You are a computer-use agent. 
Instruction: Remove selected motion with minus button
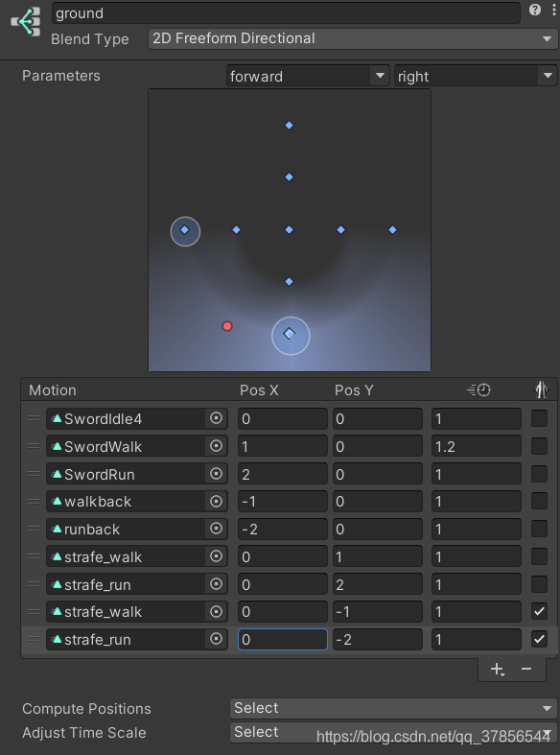526,669
